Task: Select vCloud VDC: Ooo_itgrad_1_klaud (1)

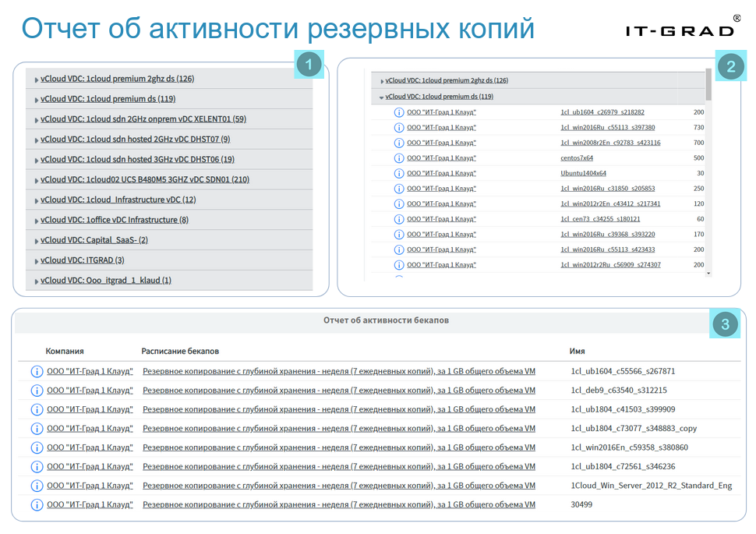Action: pos(105,280)
